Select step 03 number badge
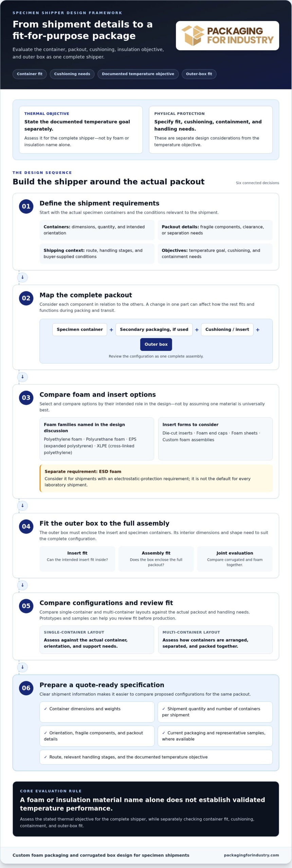Screen dimensions: 292x868 [26, 397]
